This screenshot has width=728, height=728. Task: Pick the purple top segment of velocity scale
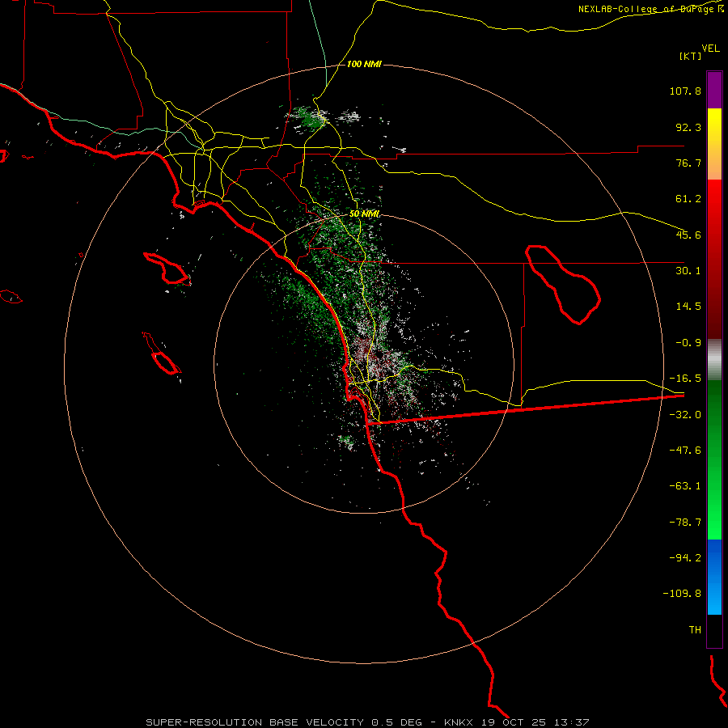point(714,90)
